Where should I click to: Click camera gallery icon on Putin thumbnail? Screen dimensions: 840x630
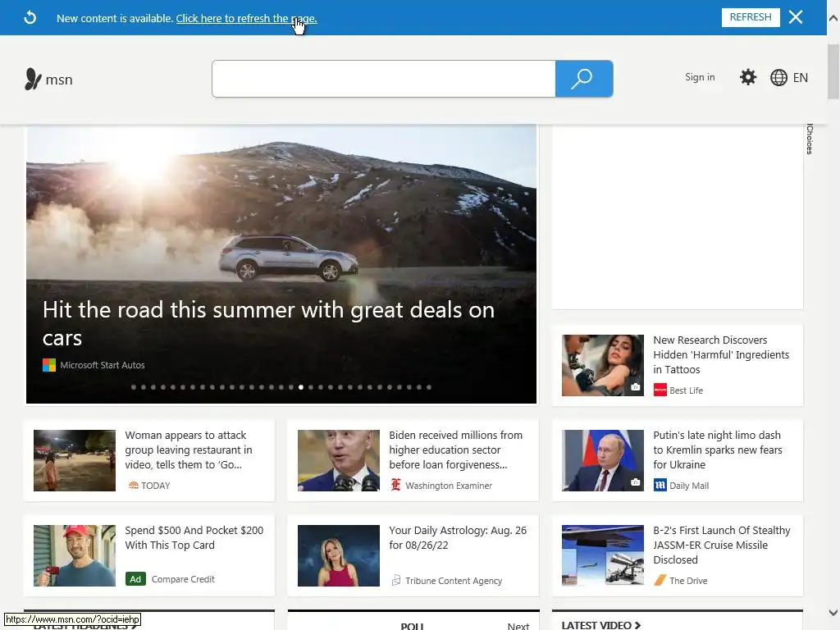(635, 482)
